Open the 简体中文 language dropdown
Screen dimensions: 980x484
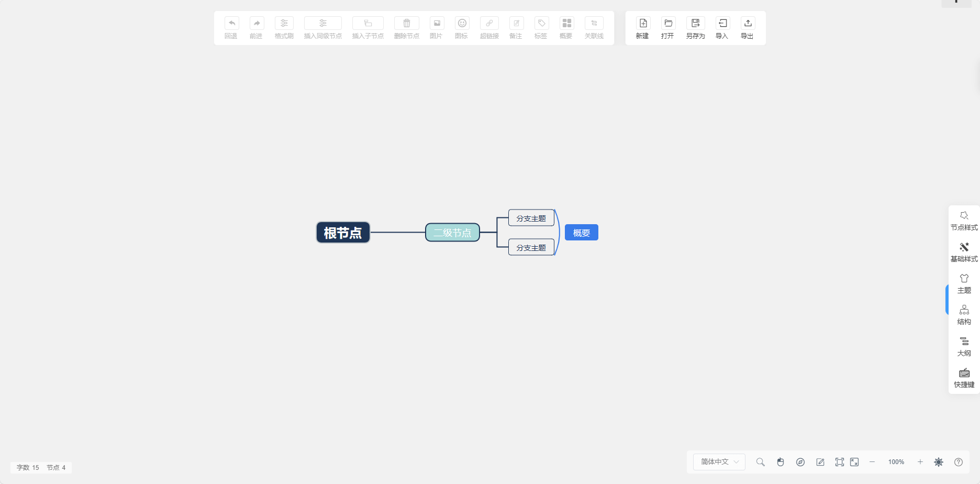pos(718,461)
